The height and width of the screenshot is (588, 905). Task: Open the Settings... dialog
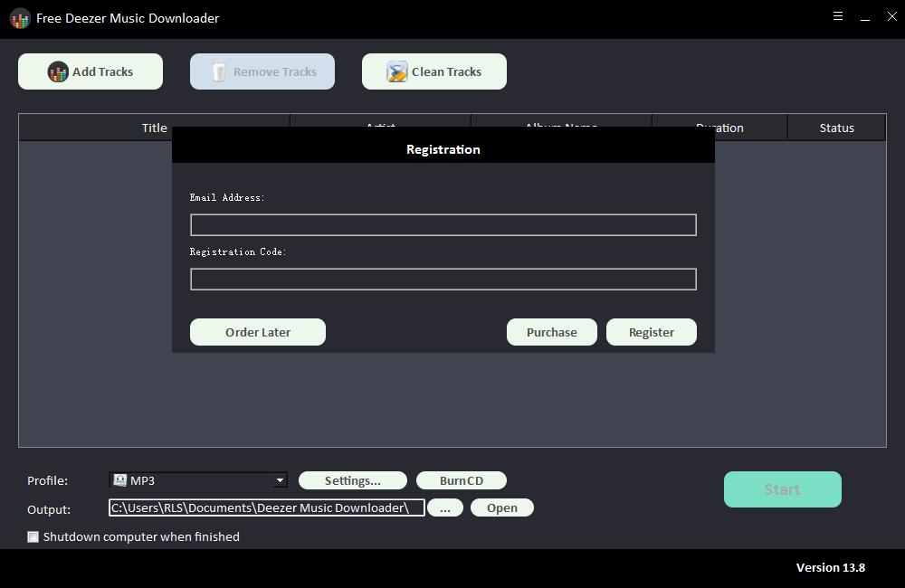tap(352, 480)
